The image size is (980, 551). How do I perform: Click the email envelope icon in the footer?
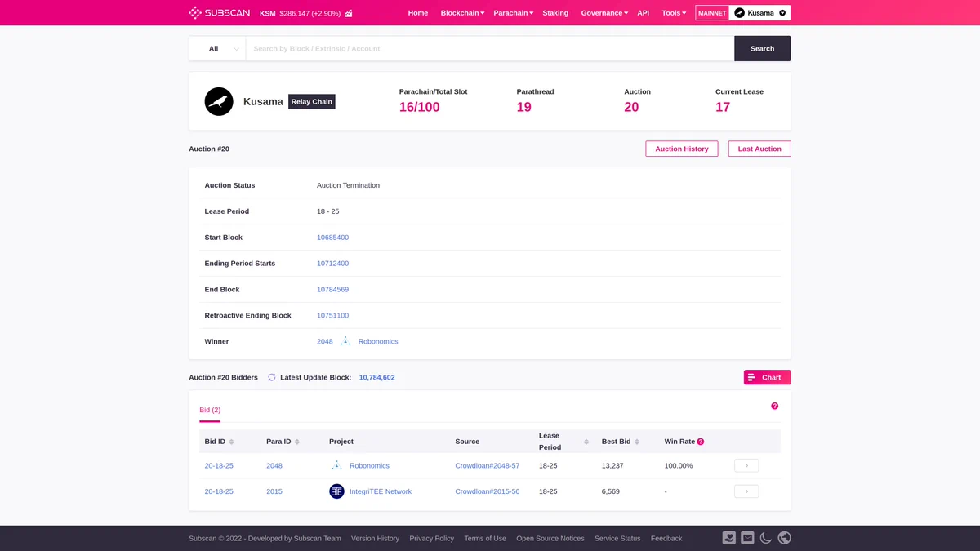pos(747,538)
